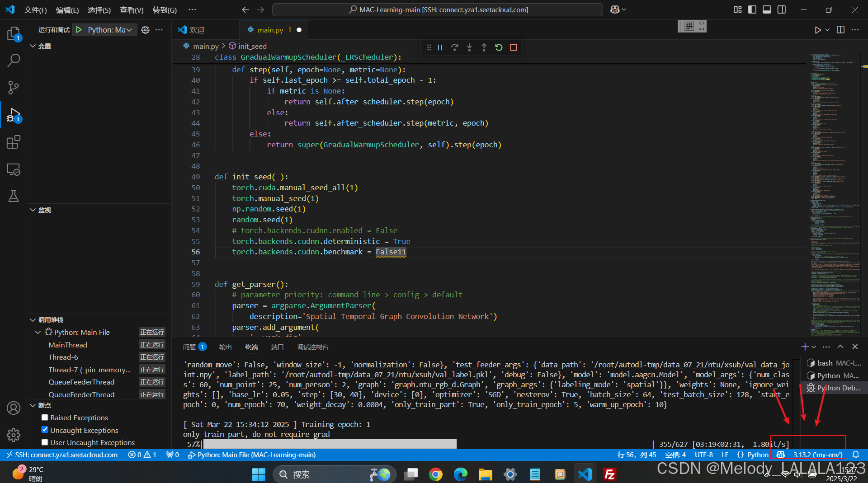This screenshot has width=868, height=483.
Task: Restart the debug session
Action: [x=499, y=47]
